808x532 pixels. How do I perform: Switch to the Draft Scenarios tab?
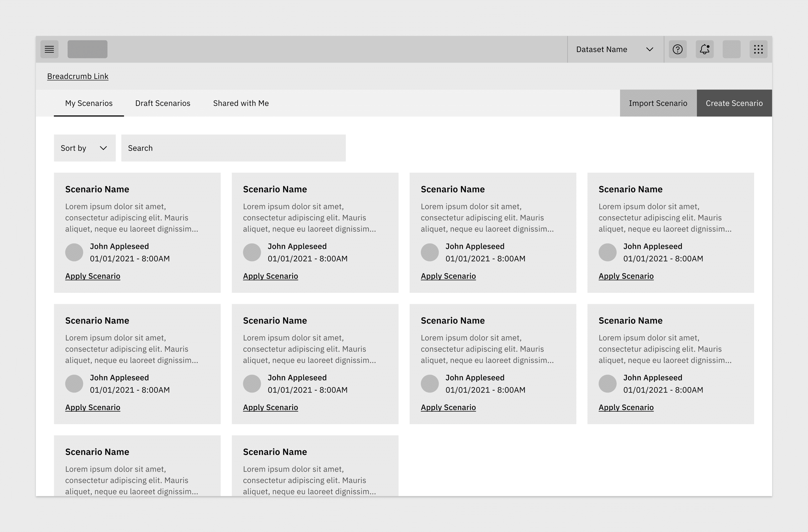163,103
